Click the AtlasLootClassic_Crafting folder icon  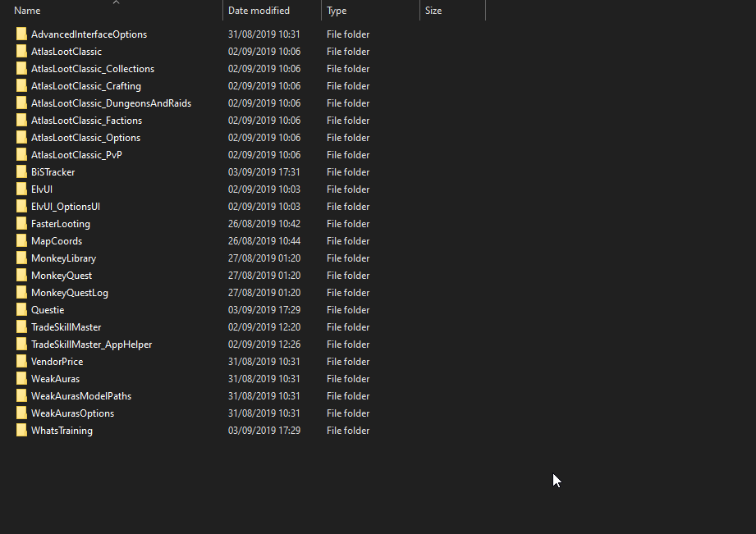point(21,86)
